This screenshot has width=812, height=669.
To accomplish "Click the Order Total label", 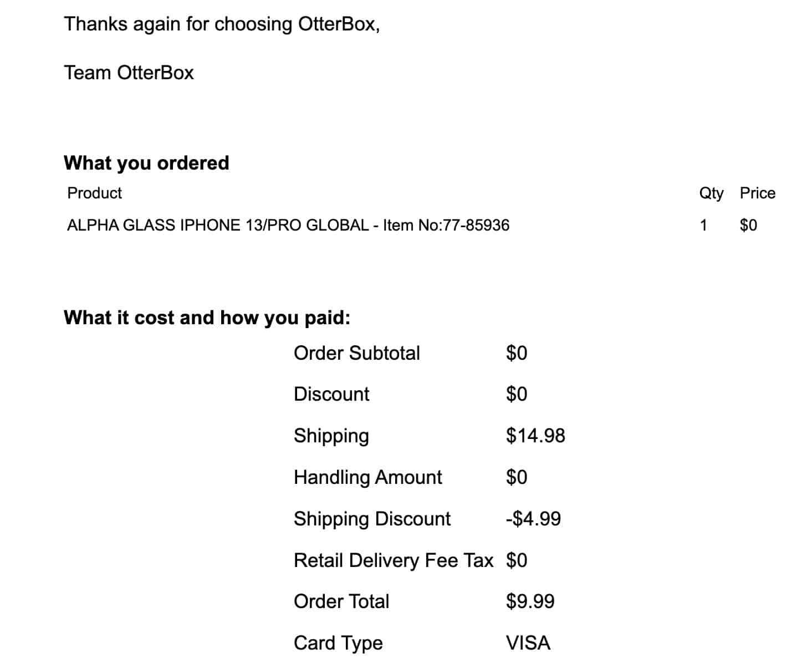I will pos(341,601).
